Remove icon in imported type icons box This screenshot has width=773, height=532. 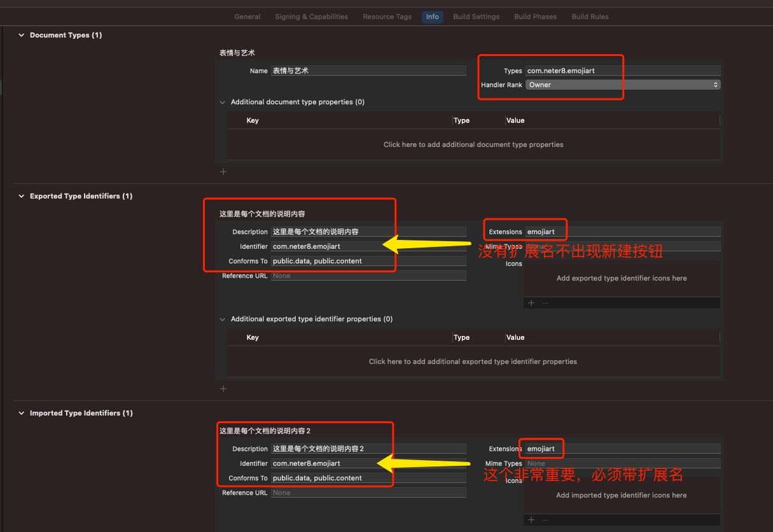545,520
